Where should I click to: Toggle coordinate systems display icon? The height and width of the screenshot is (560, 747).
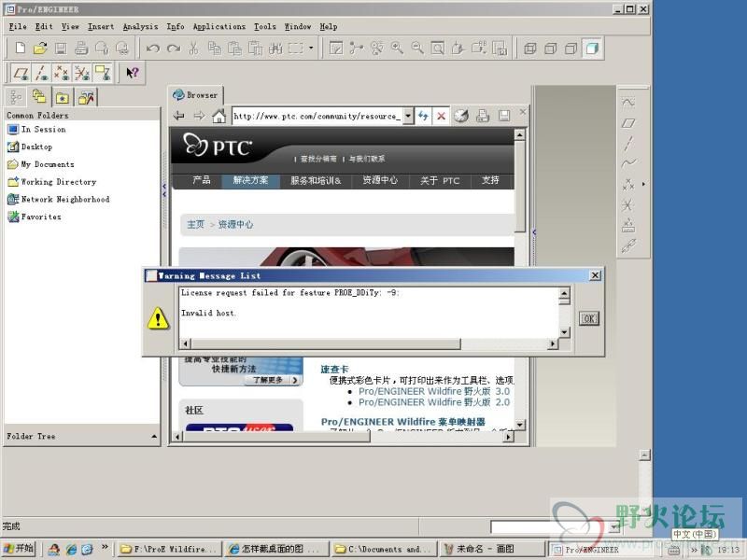[82, 73]
